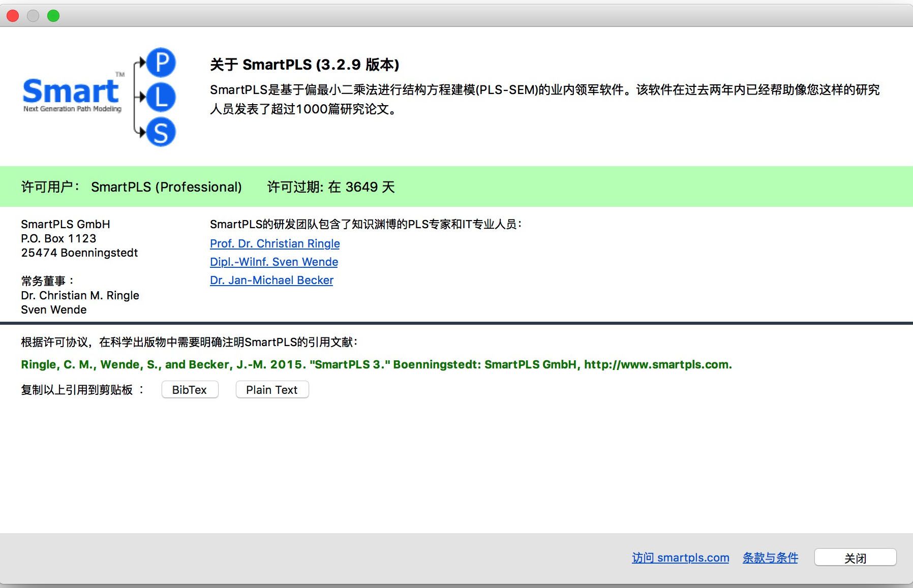Minimize the window using the gray button
The width and height of the screenshot is (913, 588).
coord(33,16)
